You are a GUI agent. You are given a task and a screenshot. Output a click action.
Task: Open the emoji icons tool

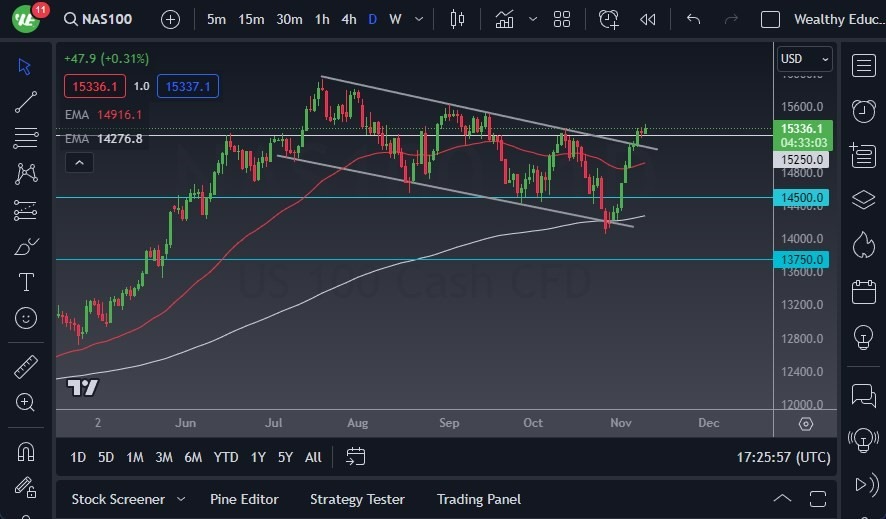tap(25, 318)
